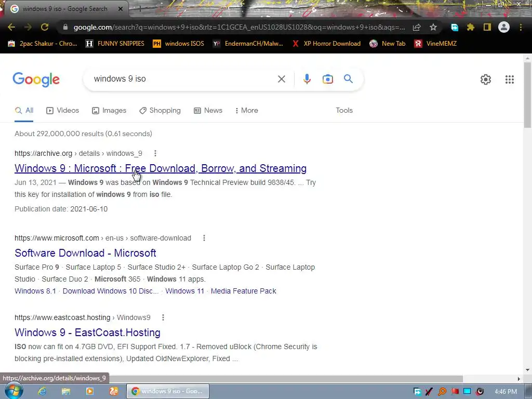Click the Chrome address bar URL
Image resolution: width=532 pixels, height=399 pixels.
click(239, 27)
